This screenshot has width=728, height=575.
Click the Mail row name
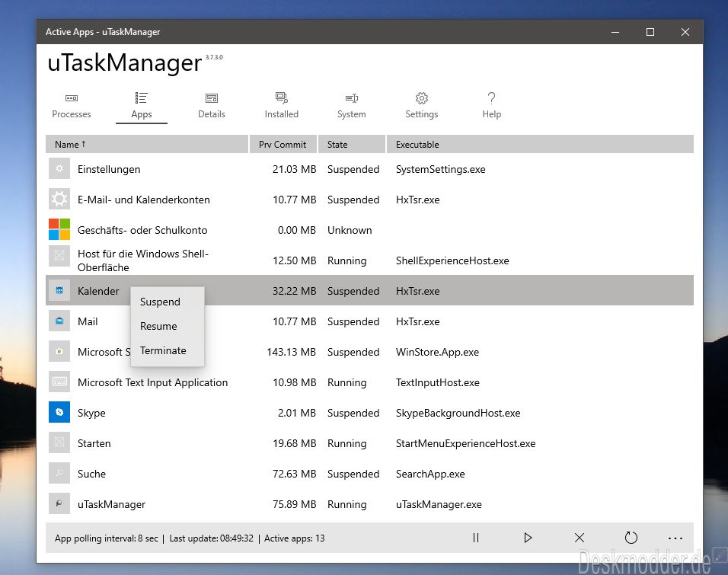tap(88, 321)
